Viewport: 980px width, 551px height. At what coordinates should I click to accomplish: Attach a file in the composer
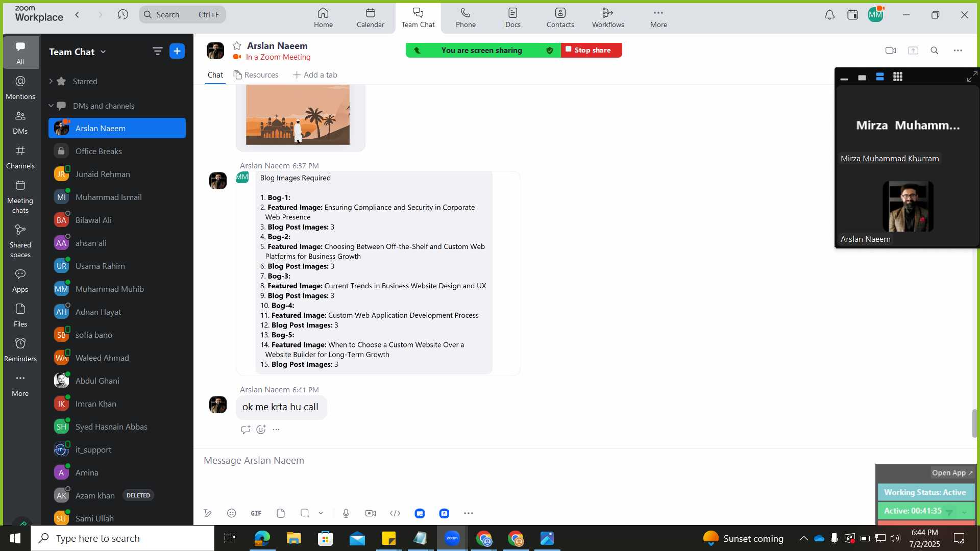[281, 513]
